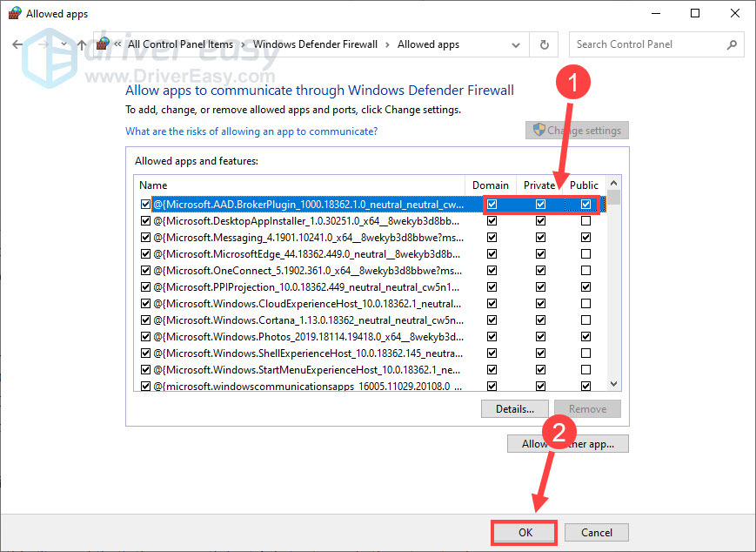Expand the chevron after All Control Panel Items

(x=243, y=45)
